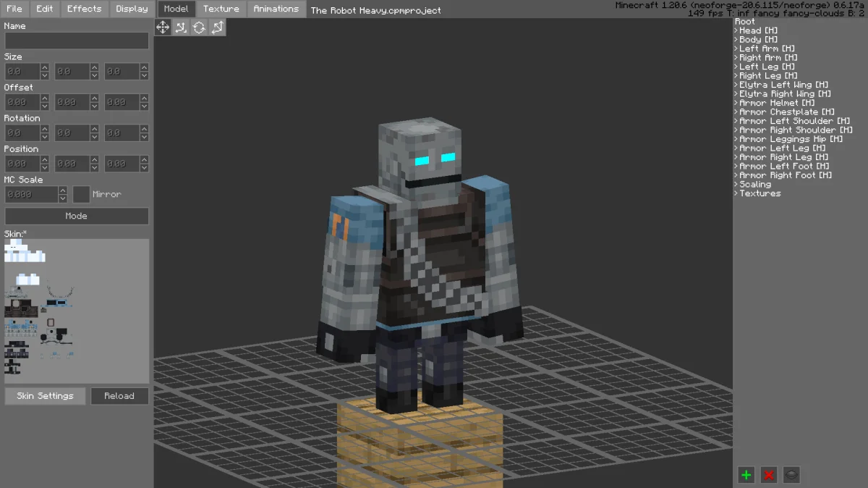Click the Size X value field
This screenshot has width=868, height=488.
[x=22, y=72]
